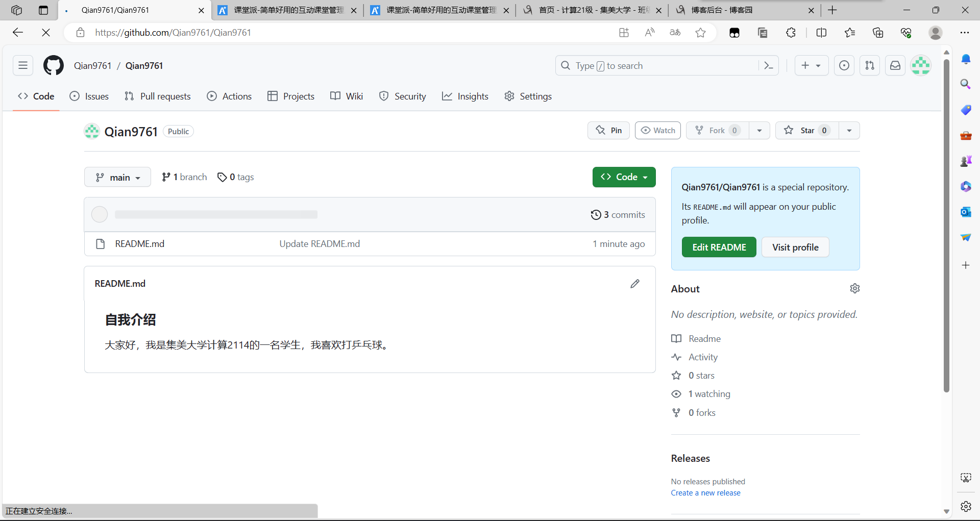The height and width of the screenshot is (521, 980).
Task: Open Edge sidebar notifications bell
Action: [966, 59]
